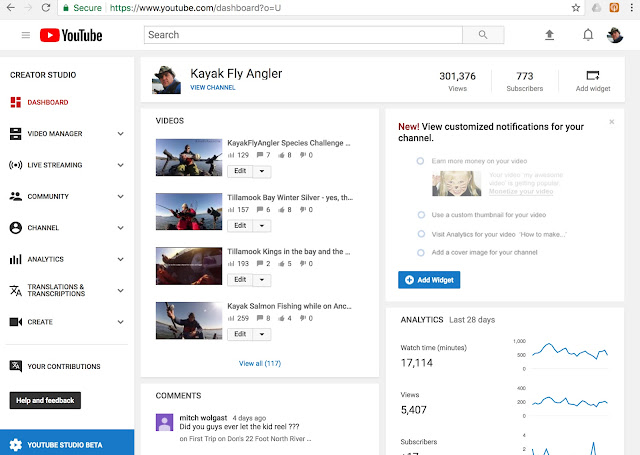The image size is (640, 455).
Task: Select 'Earn more money on your video' radio
Action: pyautogui.click(x=420, y=161)
